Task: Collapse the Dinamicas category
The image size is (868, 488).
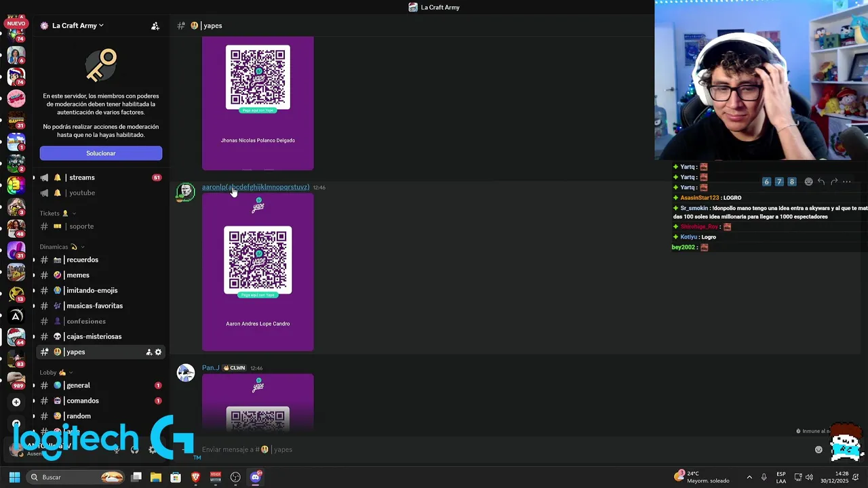Action: click(x=61, y=247)
